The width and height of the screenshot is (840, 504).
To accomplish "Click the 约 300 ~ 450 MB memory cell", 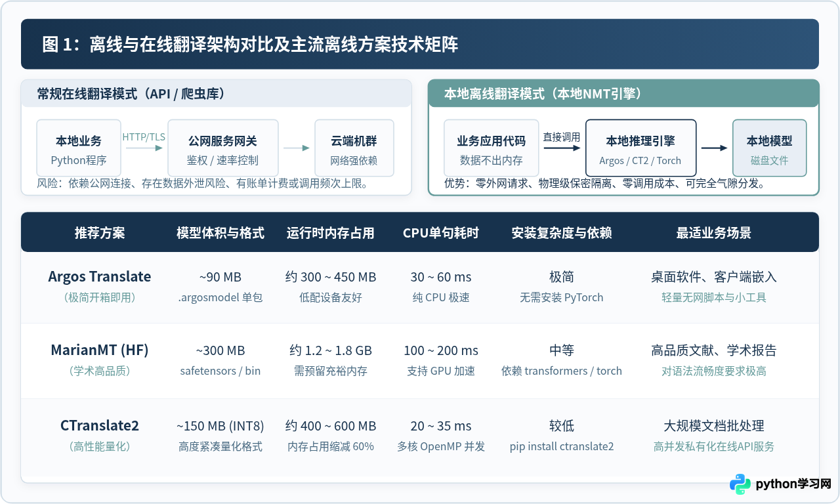I will coord(331,277).
